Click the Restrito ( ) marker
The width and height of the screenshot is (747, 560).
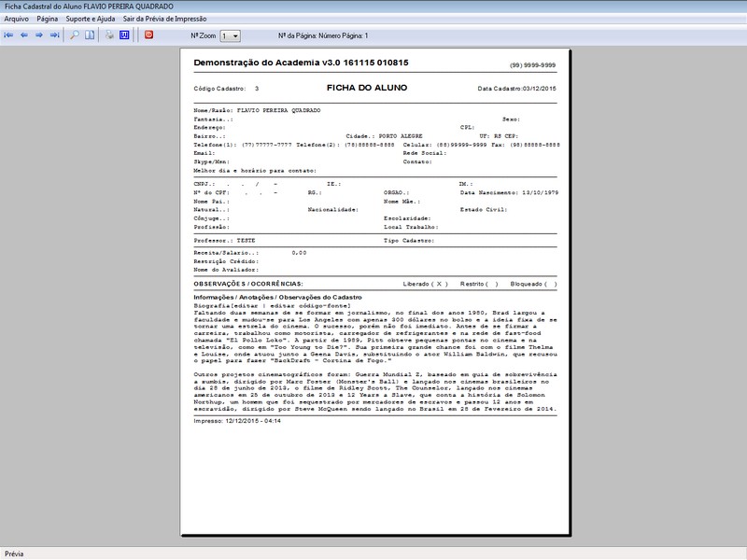(479, 285)
